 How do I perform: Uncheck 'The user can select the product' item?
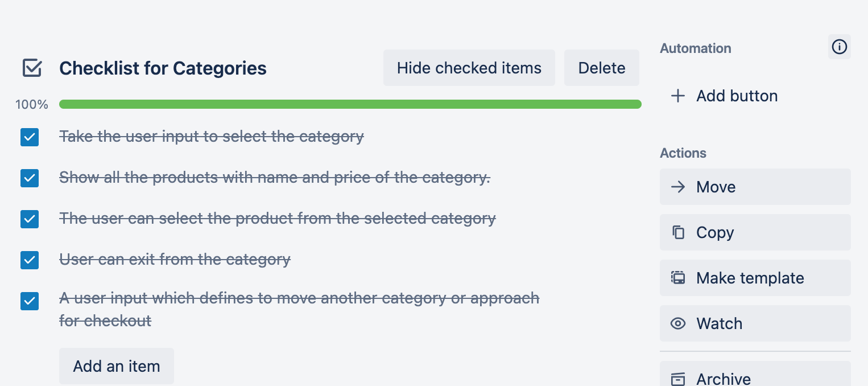pos(30,219)
